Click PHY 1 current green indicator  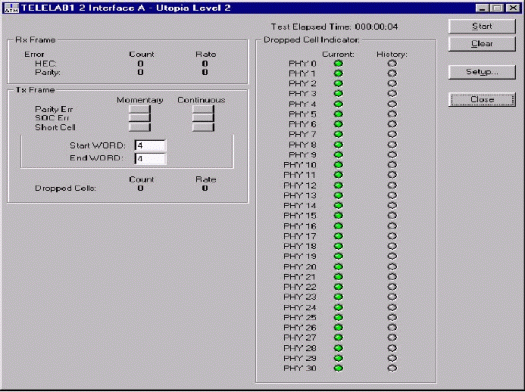pyautogui.click(x=339, y=73)
